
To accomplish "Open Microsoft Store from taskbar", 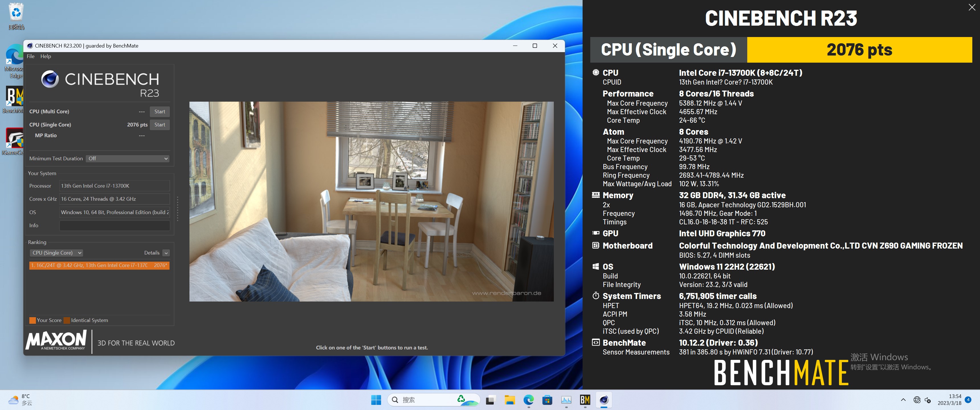I will point(547,400).
